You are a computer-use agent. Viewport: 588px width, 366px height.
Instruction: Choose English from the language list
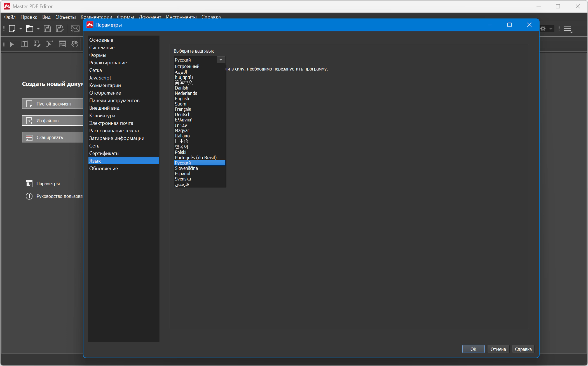[x=182, y=98]
